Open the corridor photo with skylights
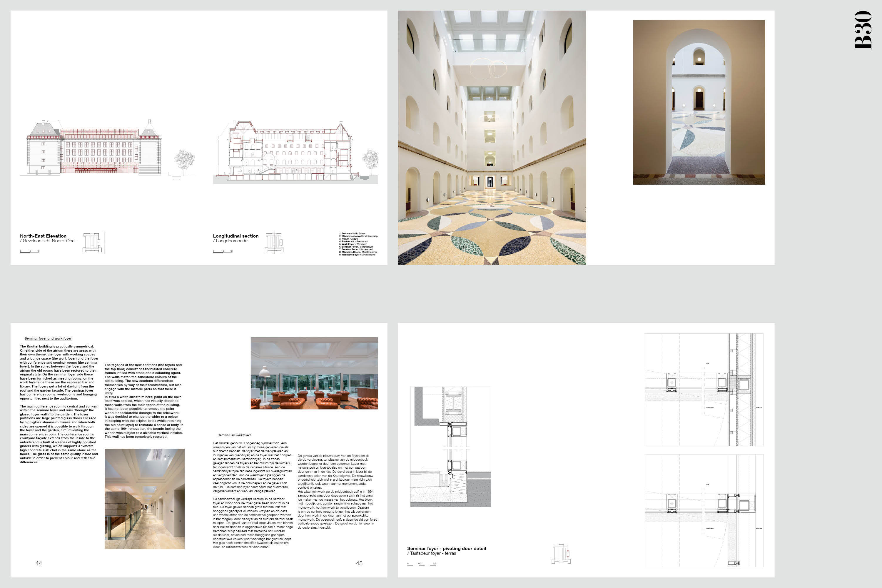The width and height of the screenshot is (882, 588). pyautogui.click(x=144, y=499)
